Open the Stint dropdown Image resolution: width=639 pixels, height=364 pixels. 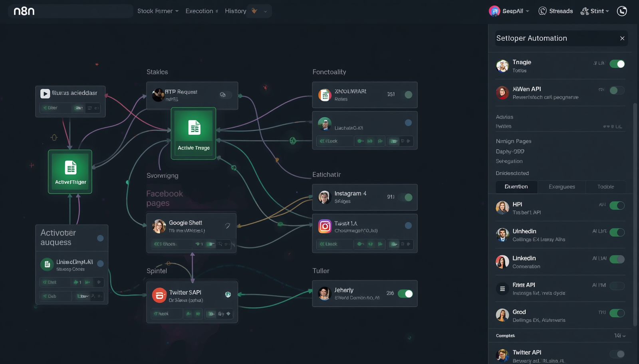click(595, 11)
